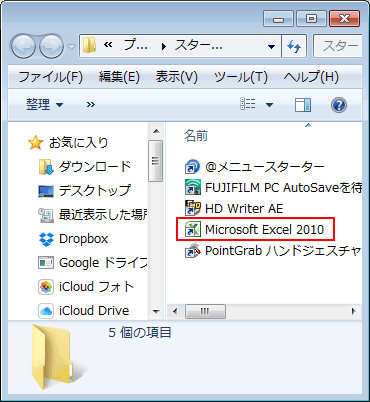Show more toolbar commands chevron
The image size is (370, 402).
91,105
